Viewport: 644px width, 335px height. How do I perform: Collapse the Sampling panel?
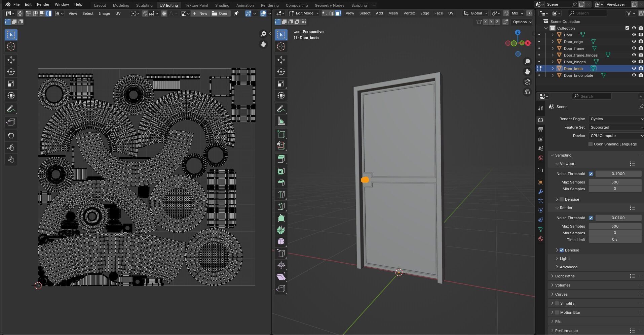point(563,155)
